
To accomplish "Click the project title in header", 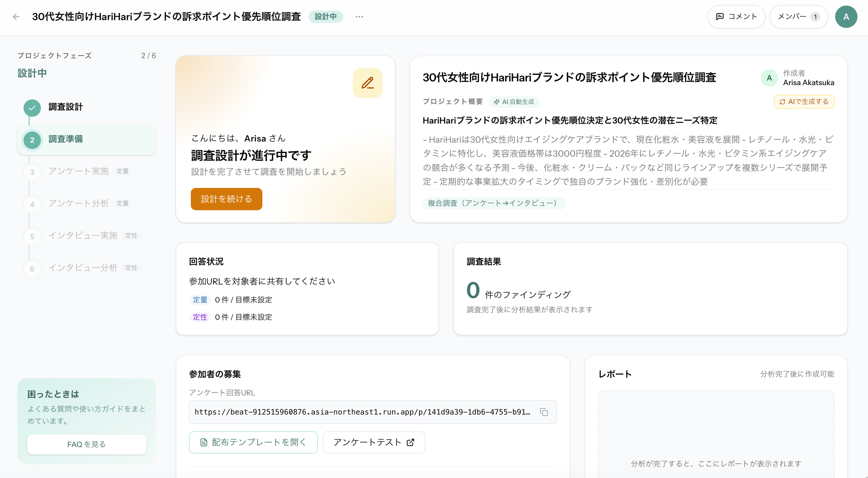I will click(166, 16).
